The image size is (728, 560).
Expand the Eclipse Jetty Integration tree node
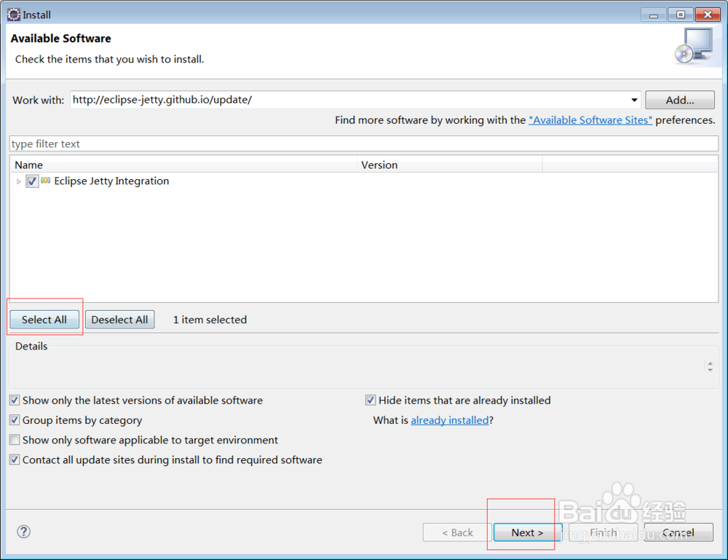[19, 181]
